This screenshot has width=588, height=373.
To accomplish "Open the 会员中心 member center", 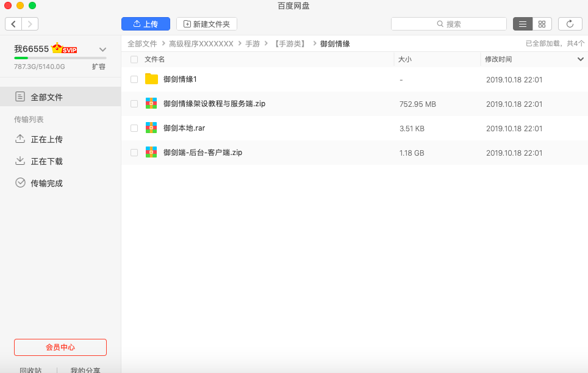I will click(x=60, y=347).
